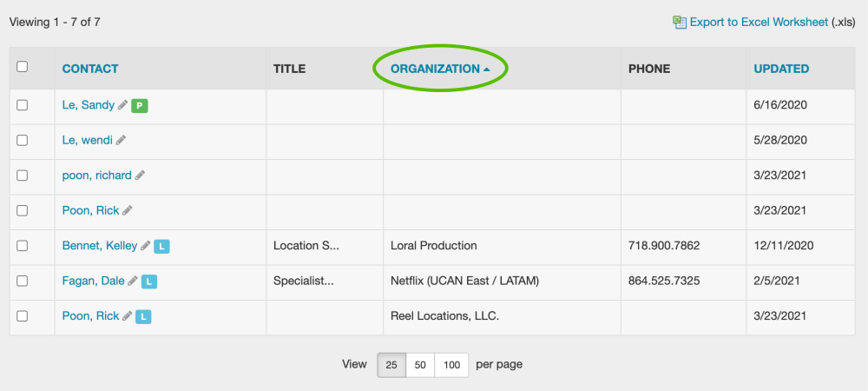The width and height of the screenshot is (868, 391).
Task: Click edit pencil beside Bennet, Kelley
Action: [146, 246]
